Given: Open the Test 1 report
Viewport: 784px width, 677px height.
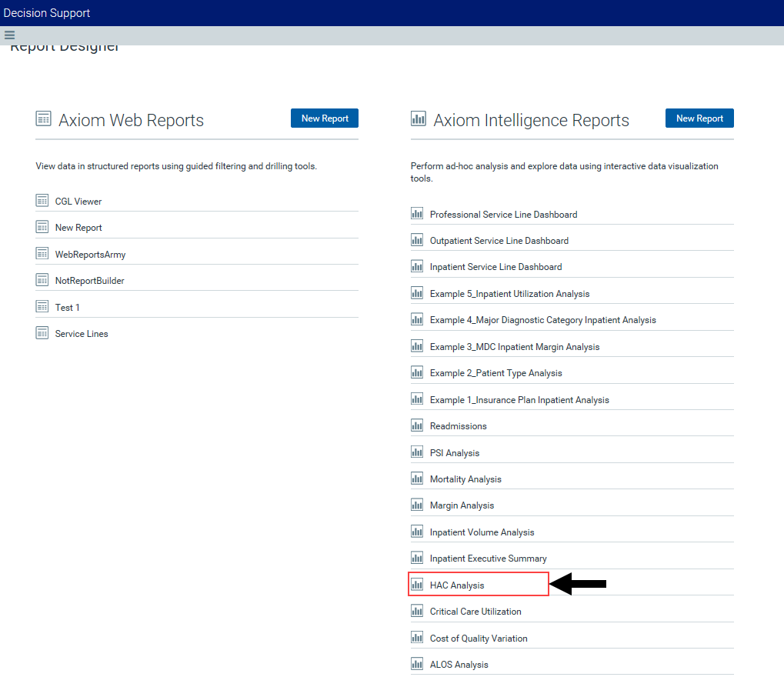Looking at the screenshot, I should [x=68, y=308].
